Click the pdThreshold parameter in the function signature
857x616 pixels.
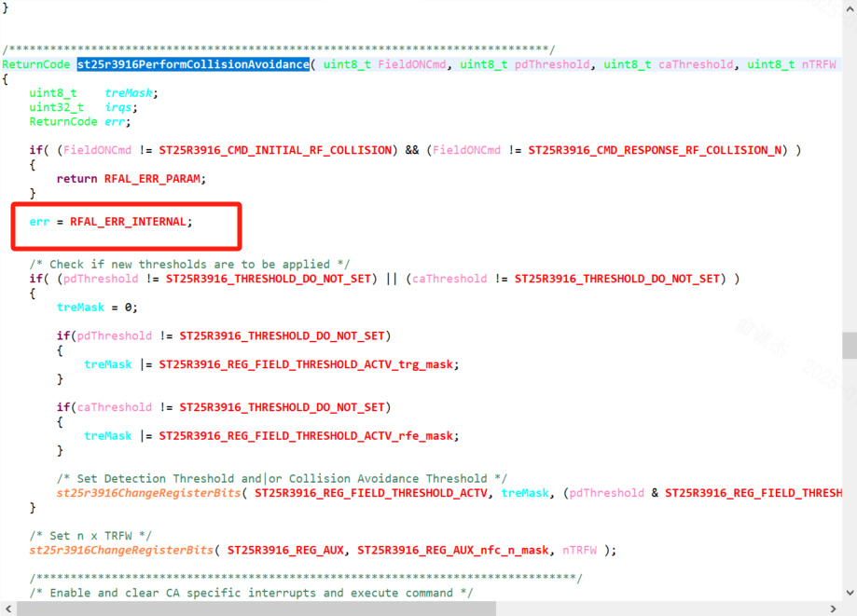552,64
